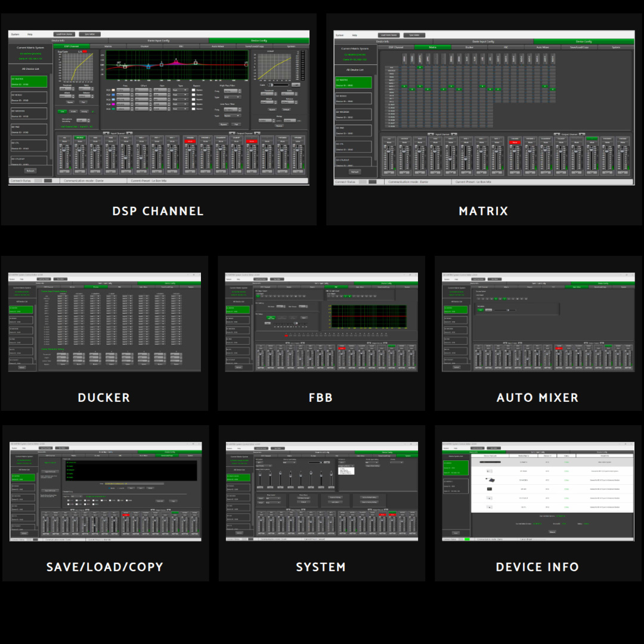Viewport: 644px width, 644px height.
Task: Switch to Ducker tab in the Matrix panel
Action: coord(469,47)
